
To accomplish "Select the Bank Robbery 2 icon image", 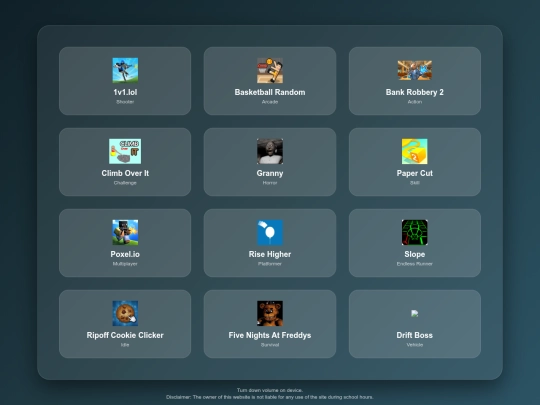I will tap(415, 70).
